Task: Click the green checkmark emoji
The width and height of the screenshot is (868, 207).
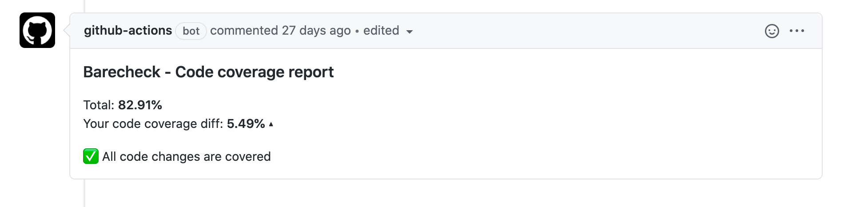Action: click(91, 156)
